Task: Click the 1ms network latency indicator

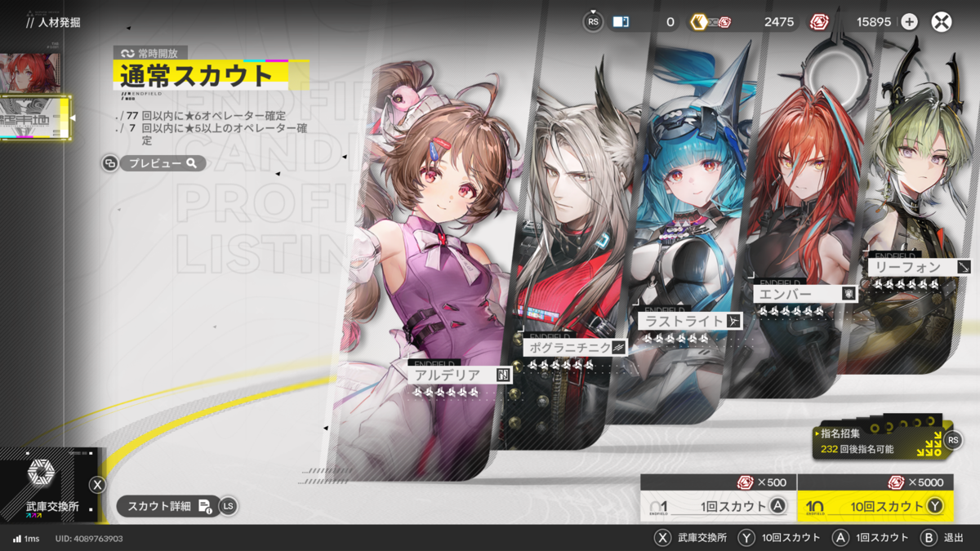Action: [x=26, y=539]
